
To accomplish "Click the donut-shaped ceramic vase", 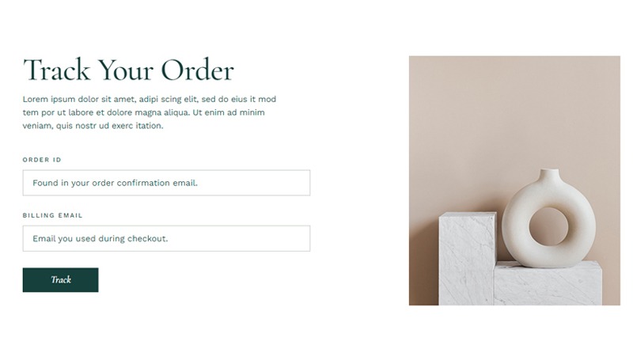I will (548, 218).
